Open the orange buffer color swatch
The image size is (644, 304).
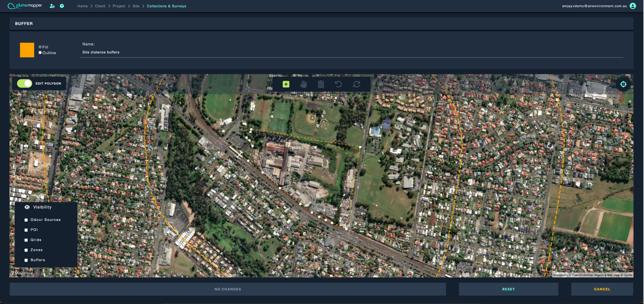pyautogui.click(x=27, y=50)
